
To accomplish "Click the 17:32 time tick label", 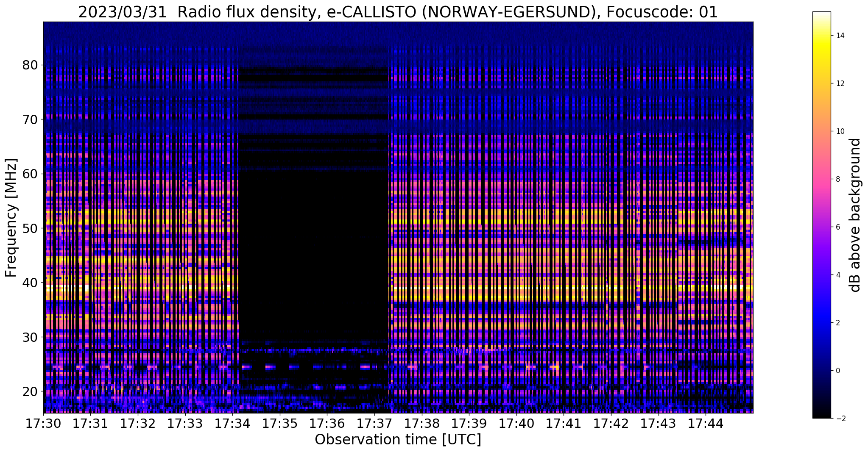I will (138, 423).
